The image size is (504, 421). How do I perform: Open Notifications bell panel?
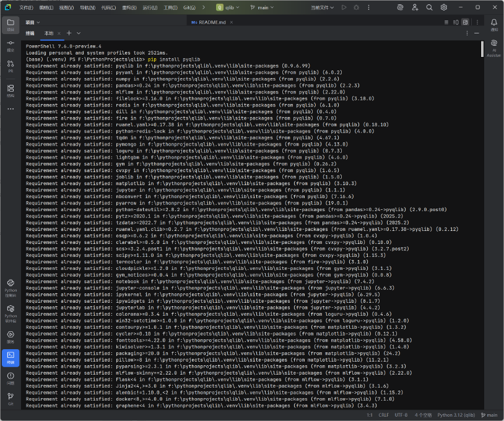coord(494,24)
